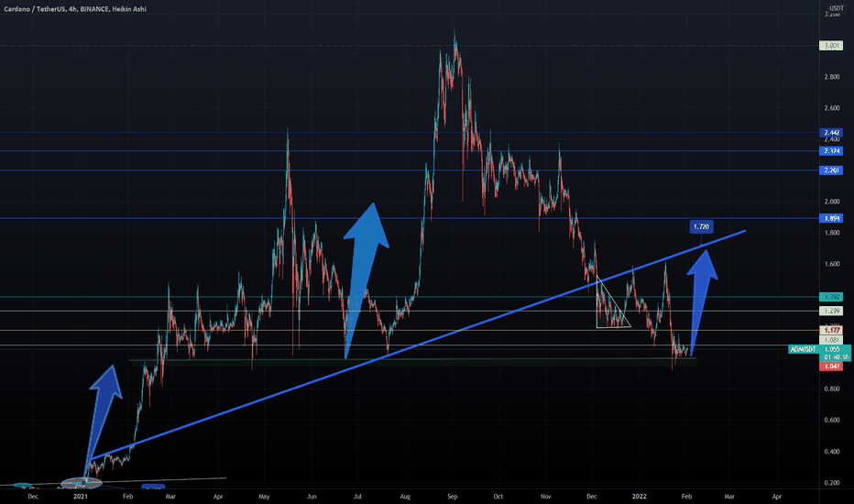854x504 pixels.
Task: Click the 1.600 price axis tick
Action: tap(832, 264)
